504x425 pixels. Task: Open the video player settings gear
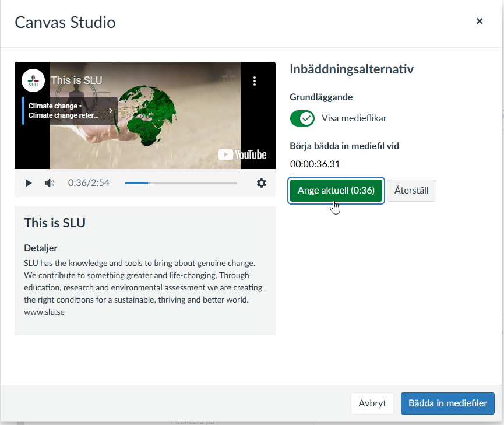click(x=261, y=183)
